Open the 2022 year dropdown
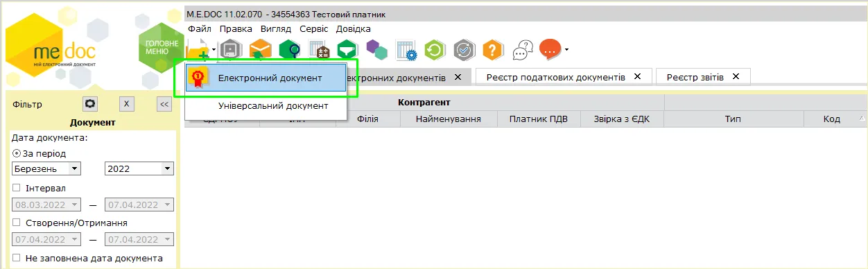This screenshot has width=868, height=269. tap(167, 168)
